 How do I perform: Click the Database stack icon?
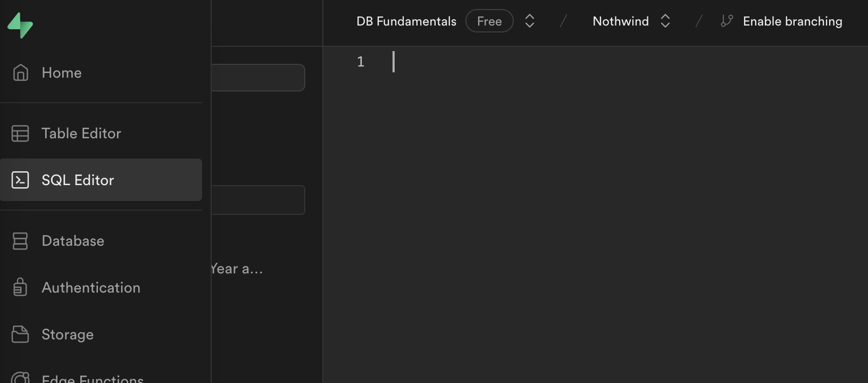pos(20,241)
